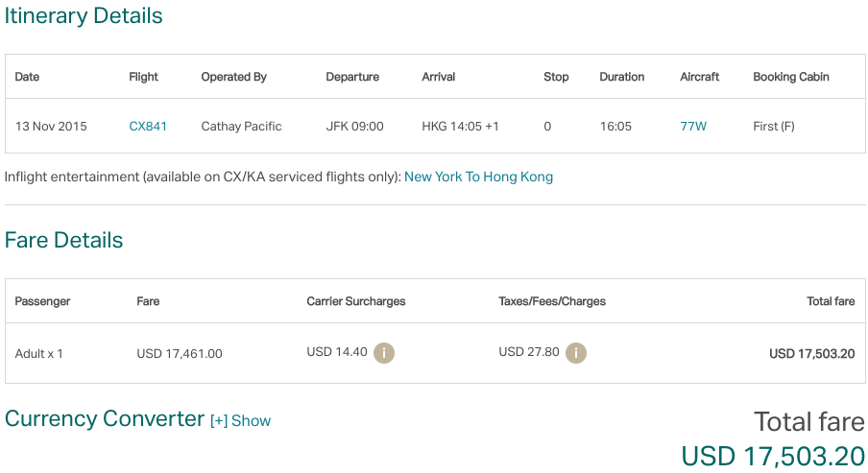This screenshot has width=868, height=473.
Task: Select the First (F) cabin cell
Action: 774,127
